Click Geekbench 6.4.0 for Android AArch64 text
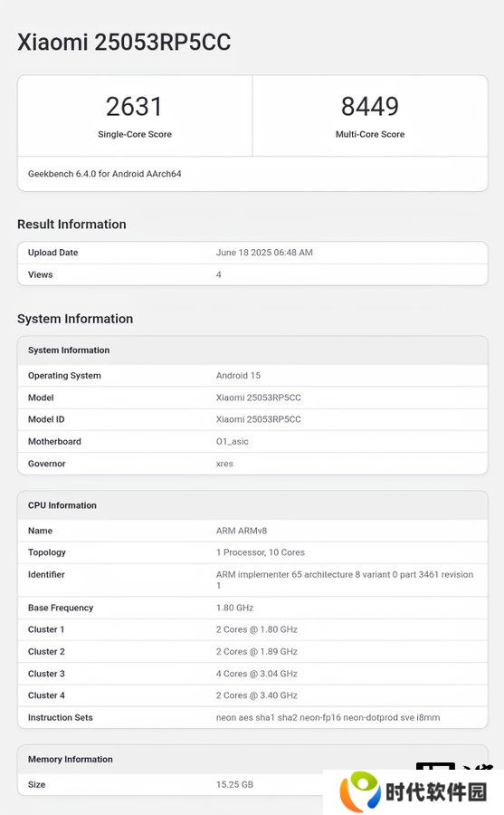504x815 pixels. click(104, 174)
